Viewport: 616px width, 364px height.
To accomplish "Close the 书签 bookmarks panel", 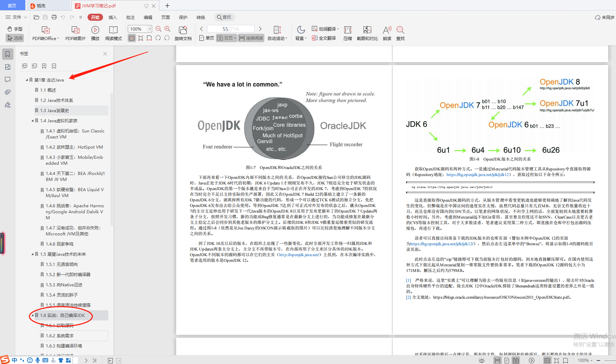I will click(105, 54).
